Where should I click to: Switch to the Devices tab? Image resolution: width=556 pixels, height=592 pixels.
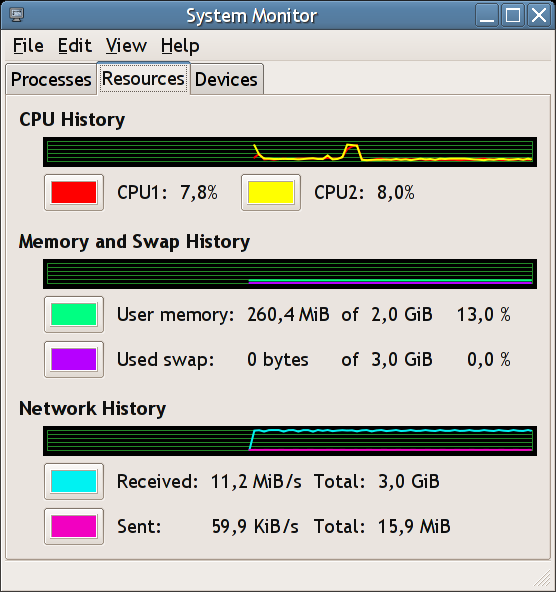point(226,79)
